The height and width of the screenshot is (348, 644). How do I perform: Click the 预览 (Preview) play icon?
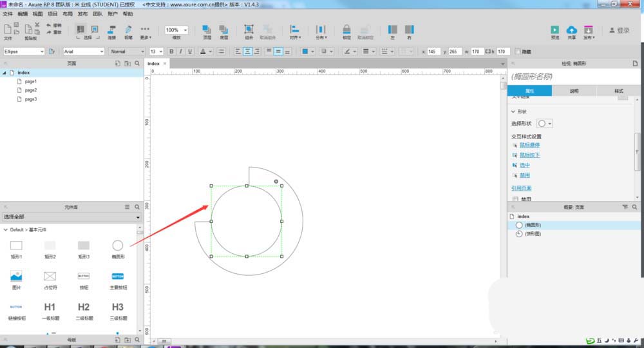[554, 30]
